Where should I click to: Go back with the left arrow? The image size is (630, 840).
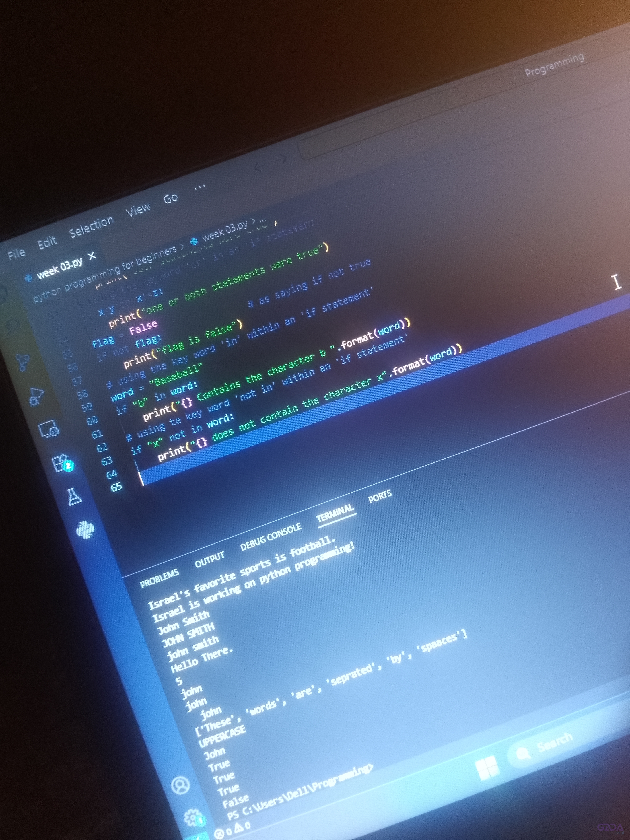point(259,167)
